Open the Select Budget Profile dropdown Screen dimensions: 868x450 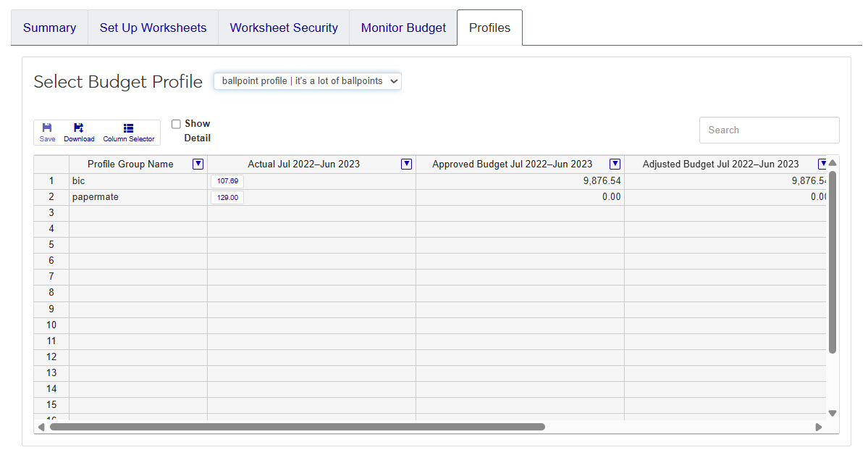tap(307, 81)
